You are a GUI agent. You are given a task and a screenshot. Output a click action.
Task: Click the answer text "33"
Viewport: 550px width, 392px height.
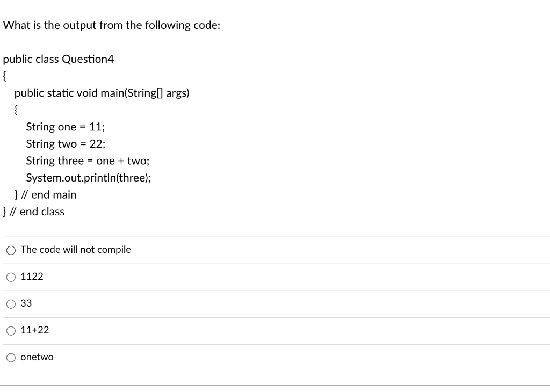tap(25, 303)
